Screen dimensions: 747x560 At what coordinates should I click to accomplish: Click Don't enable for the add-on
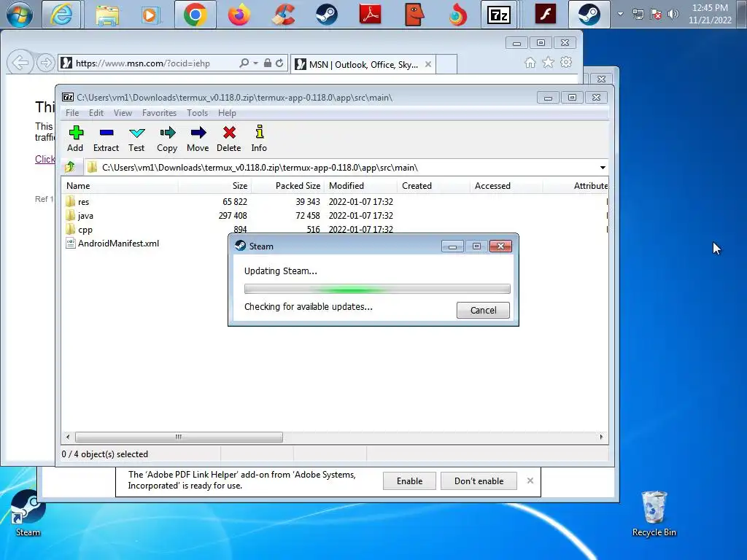[x=479, y=481]
